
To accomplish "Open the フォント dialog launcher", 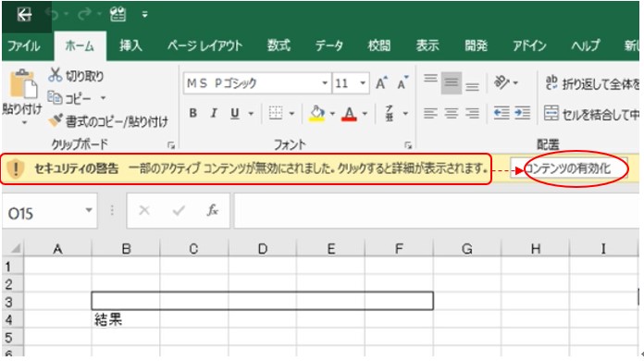I will pyautogui.click(x=407, y=145).
